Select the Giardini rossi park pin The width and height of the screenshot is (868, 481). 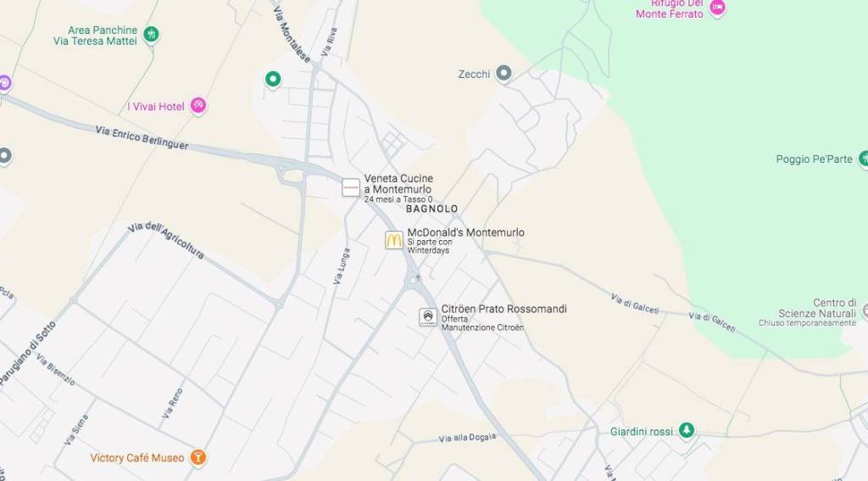[x=687, y=431]
